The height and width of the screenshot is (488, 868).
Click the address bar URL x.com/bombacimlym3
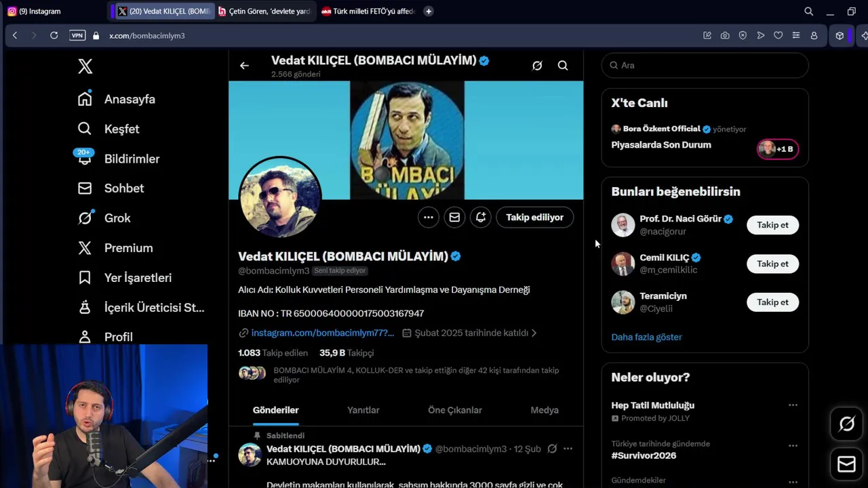[146, 35]
